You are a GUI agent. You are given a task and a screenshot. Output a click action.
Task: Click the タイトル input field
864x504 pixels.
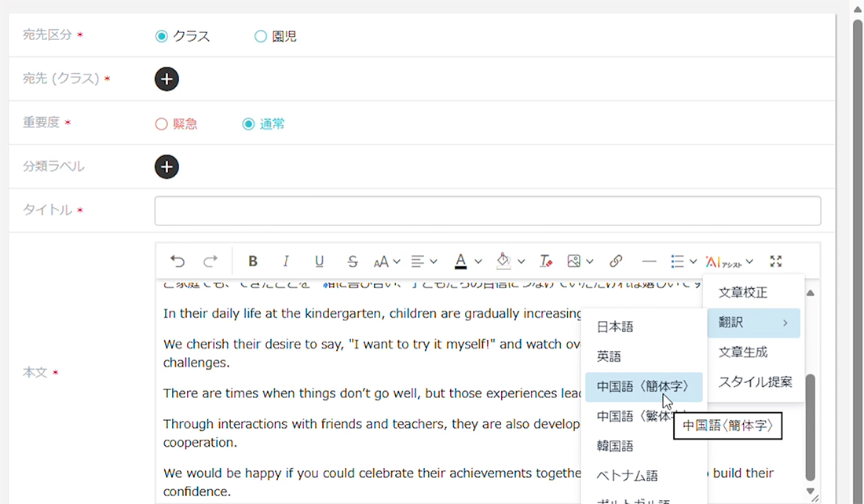tap(488, 210)
